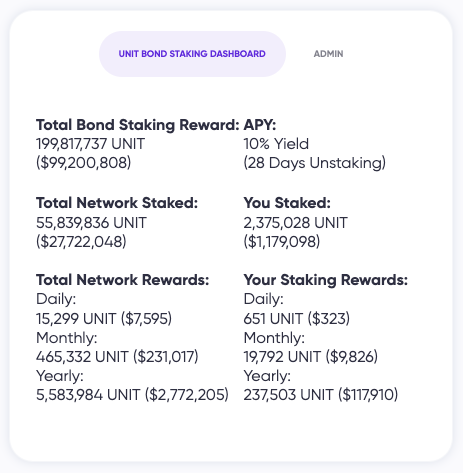Select the 199,817,737 UNIT reward value
Screen dimensions: 463x473
coord(90,144)
